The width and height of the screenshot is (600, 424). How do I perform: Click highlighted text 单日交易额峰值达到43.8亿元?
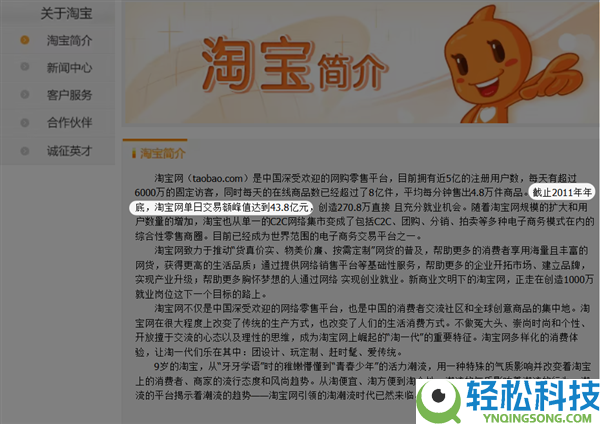(x=246, y=207)
